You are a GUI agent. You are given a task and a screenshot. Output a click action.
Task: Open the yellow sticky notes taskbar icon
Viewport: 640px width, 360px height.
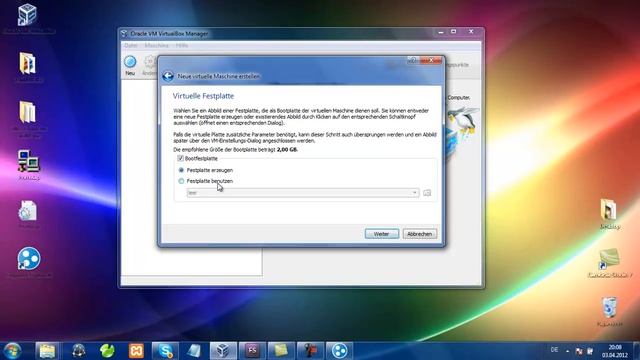pyautogui.click(x=281, y=351)
